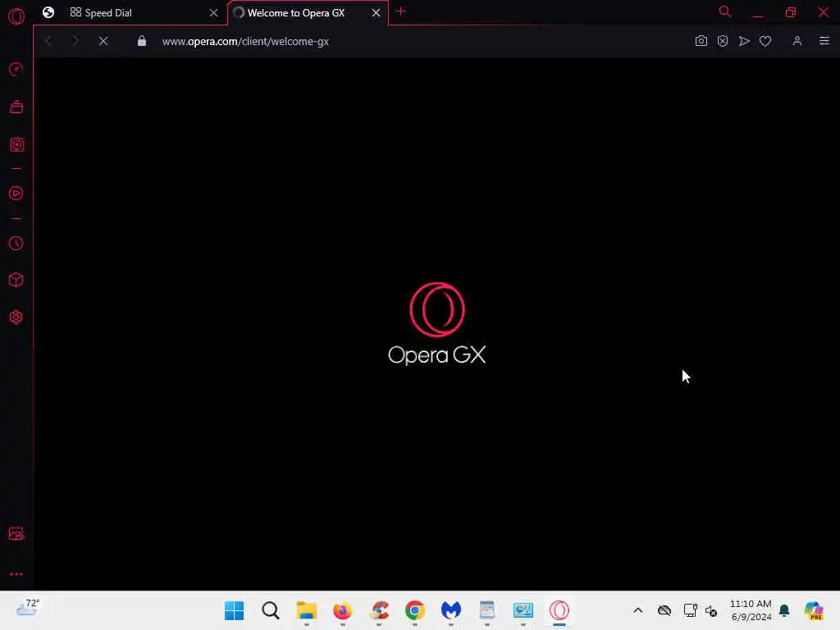Viewport: 840px width, 630px height.
Task: Open GX Control speedometer icon in sidebar
Action: point(16,69)
